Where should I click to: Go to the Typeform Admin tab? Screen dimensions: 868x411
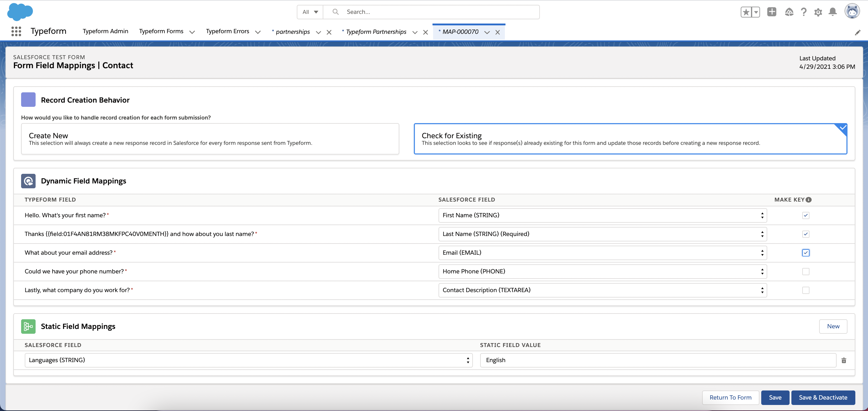[x=106, y=31]
